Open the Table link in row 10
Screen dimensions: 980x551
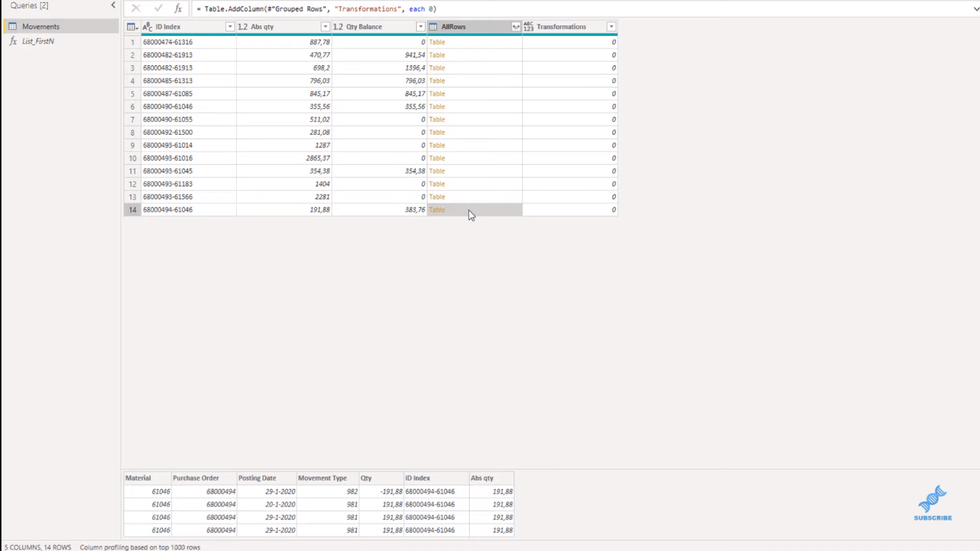pyautogui.click(x=437, y=159)
